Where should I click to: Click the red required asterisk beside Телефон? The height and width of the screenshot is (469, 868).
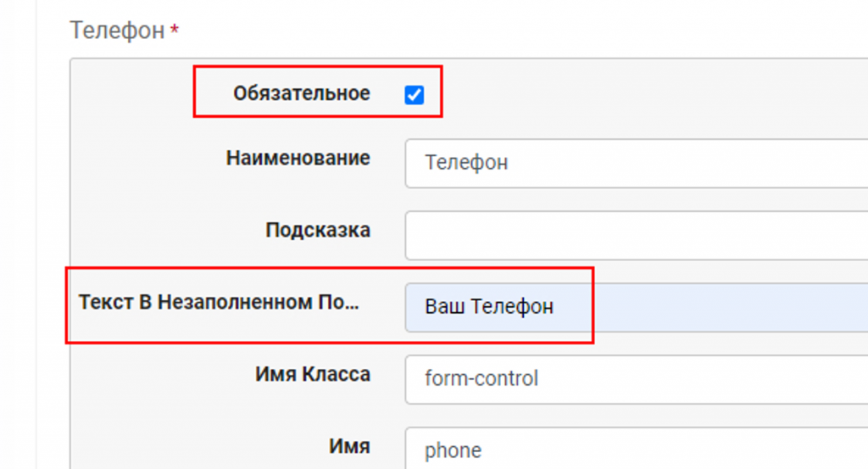tap(175, 30)
